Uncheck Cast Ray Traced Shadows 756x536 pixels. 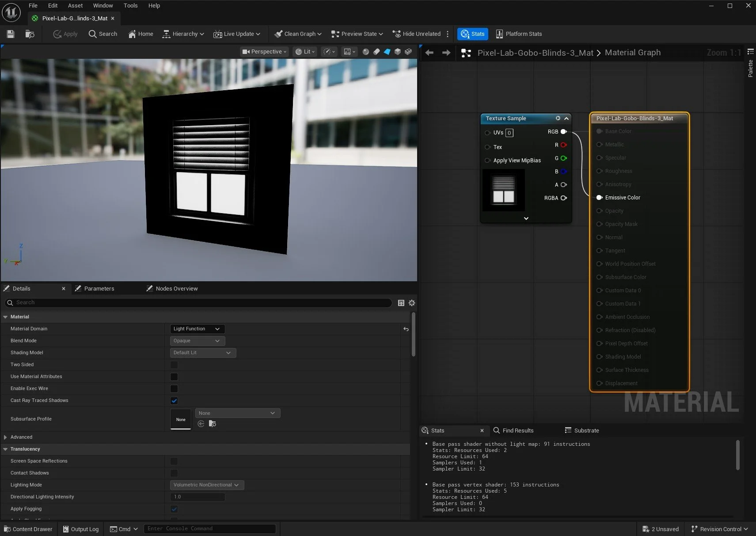coord(174,401)
